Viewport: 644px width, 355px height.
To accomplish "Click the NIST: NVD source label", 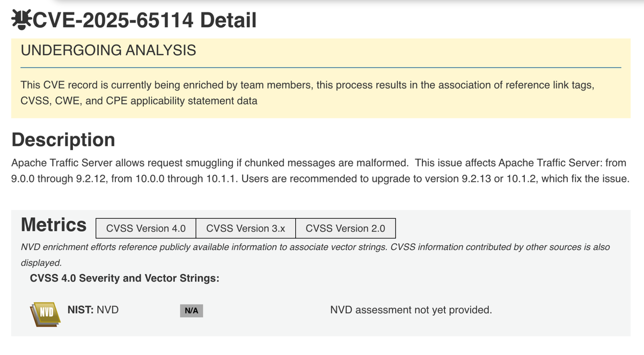I will pyautogui.click(x=93, y=309).
